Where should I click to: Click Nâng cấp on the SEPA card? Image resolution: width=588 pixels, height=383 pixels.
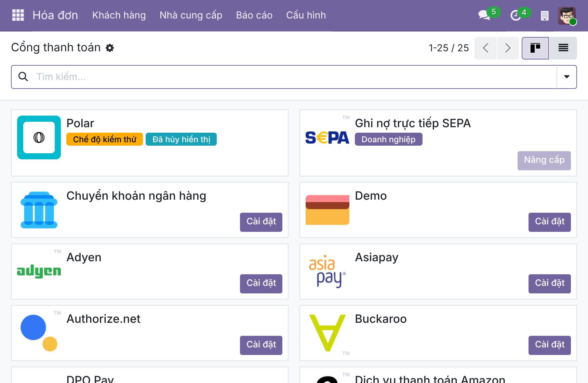(544, 161)
